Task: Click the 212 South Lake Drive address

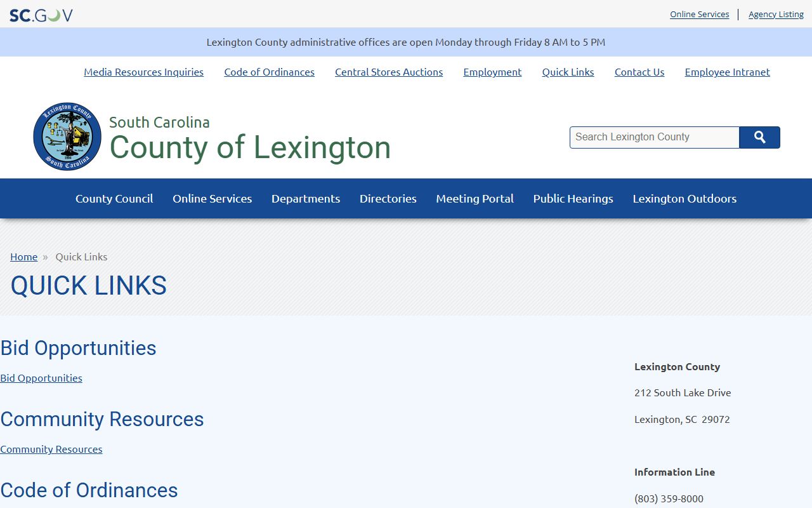Action: pos(683,392)
